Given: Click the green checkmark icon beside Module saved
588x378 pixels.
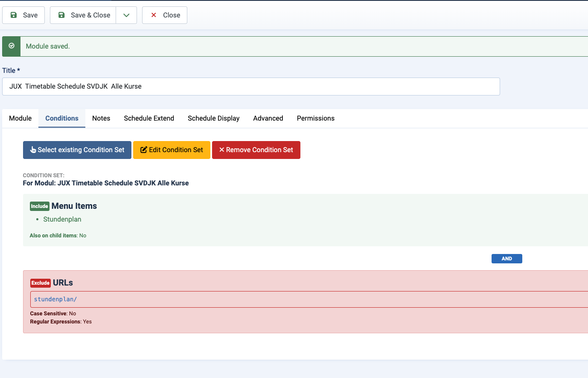Looking at the screenshot, I should coord(12,46).
